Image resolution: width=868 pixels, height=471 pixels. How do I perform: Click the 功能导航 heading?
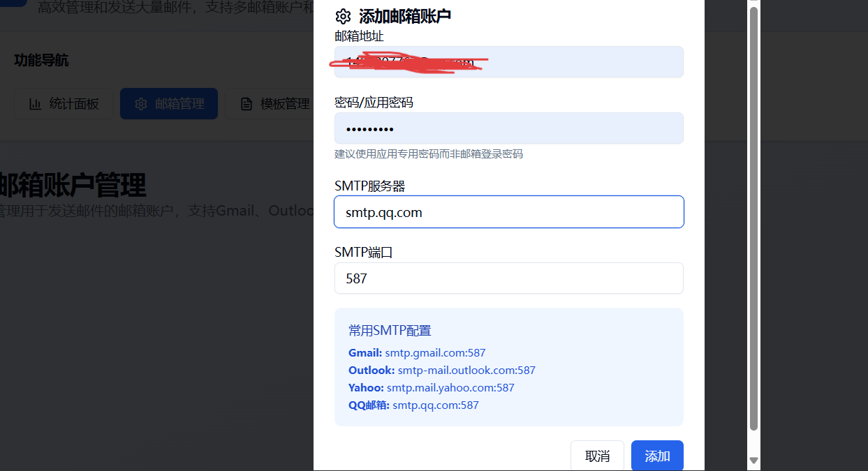tap(41, 61)
